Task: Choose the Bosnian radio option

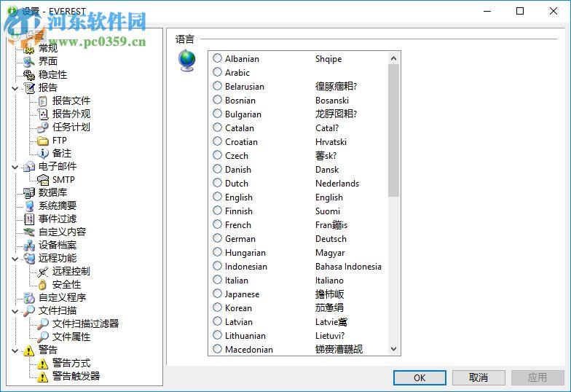Action: point(217,99)
